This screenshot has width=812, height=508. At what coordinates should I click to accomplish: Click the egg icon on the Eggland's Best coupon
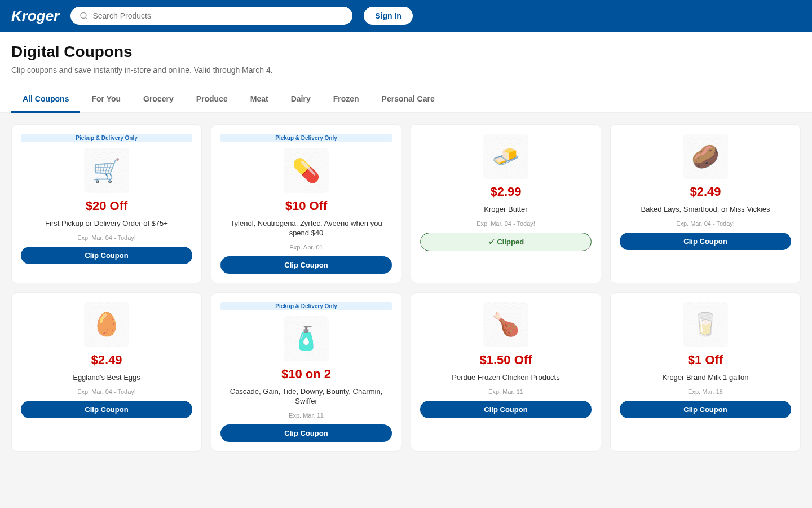point(106,324)
